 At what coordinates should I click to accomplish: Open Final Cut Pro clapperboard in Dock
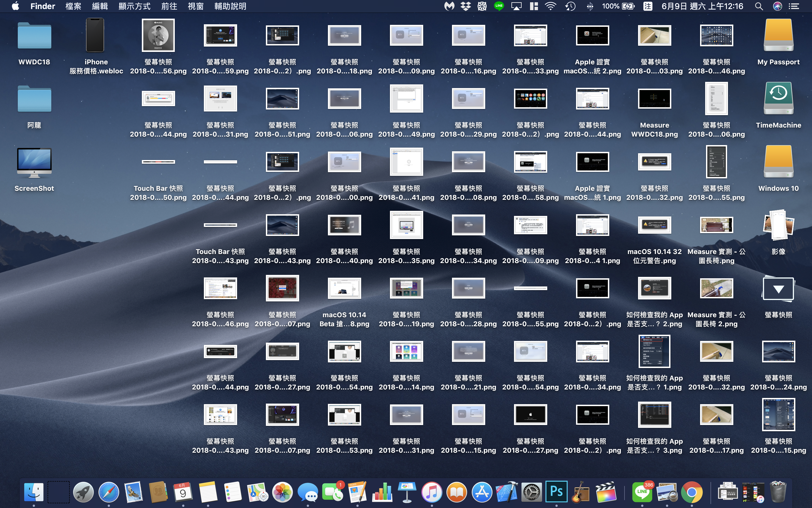pos(606,492)
